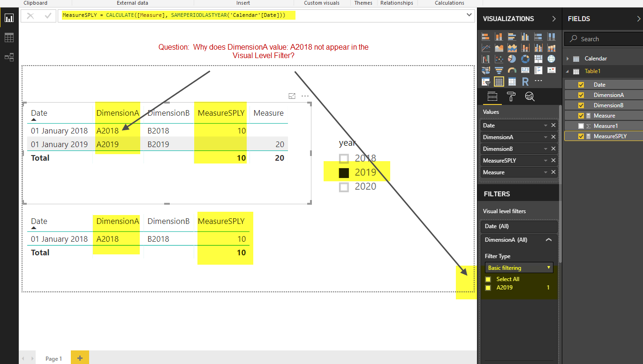Tick the 2020 year slicer checkbox

(344, 186)
